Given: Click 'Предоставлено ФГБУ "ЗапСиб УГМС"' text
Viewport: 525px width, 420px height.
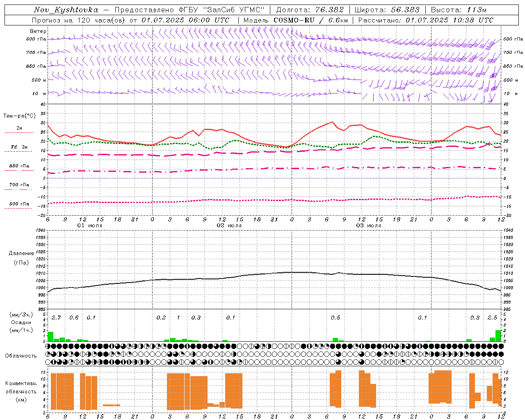Looking at the screenshot, I should click(x=190, y=10).
